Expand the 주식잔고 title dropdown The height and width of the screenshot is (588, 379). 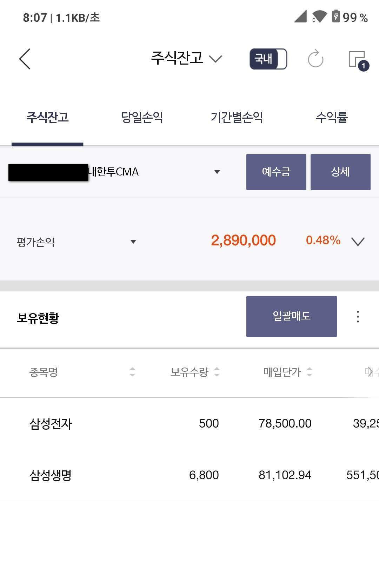coord(215,59)
